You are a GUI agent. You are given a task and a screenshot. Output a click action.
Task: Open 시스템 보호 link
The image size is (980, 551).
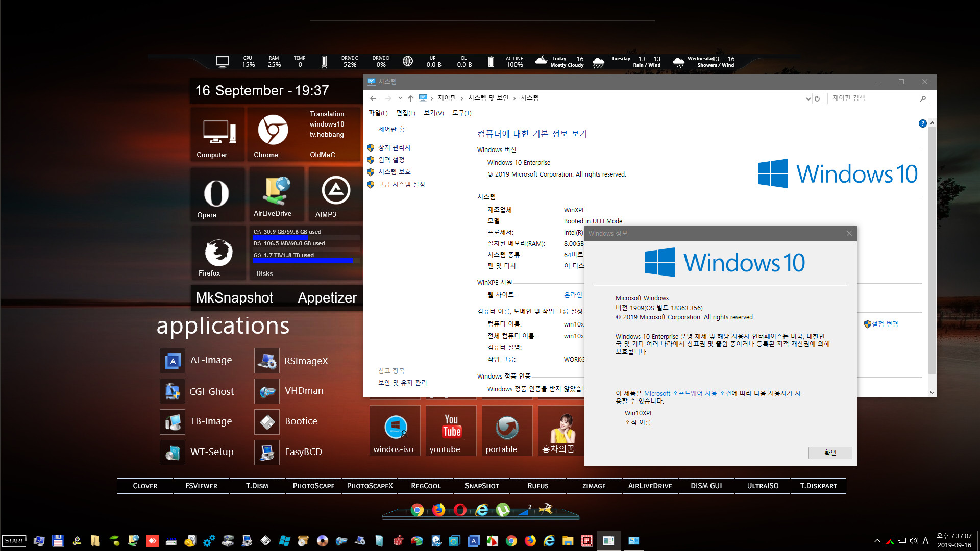click(395, 172)
